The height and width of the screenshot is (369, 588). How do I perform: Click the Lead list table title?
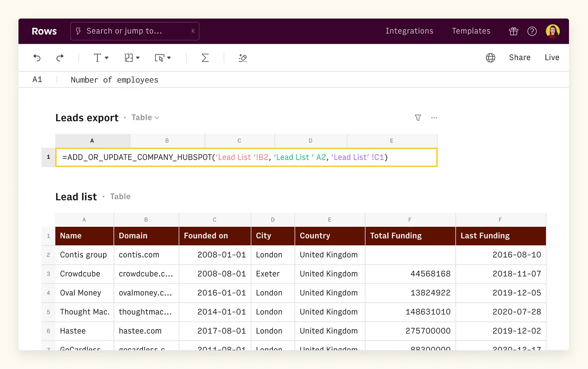(76, 197)
